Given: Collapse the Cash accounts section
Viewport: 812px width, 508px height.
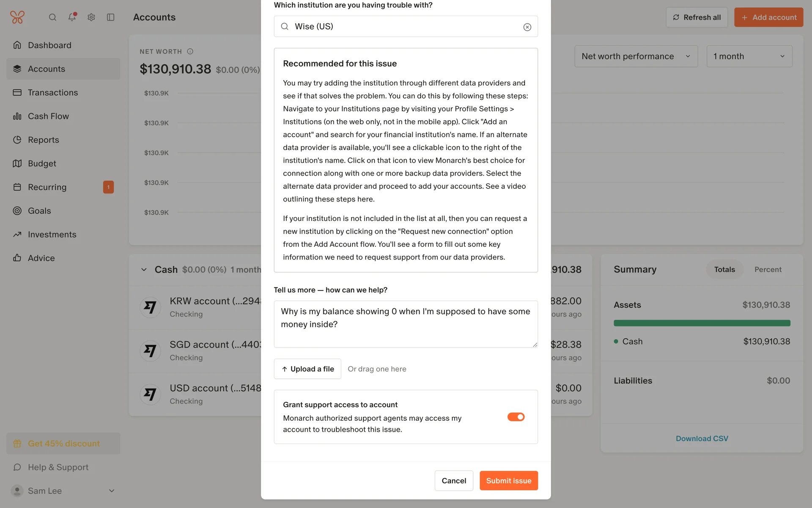Looking at the screenshot, I should click(144, 270).
